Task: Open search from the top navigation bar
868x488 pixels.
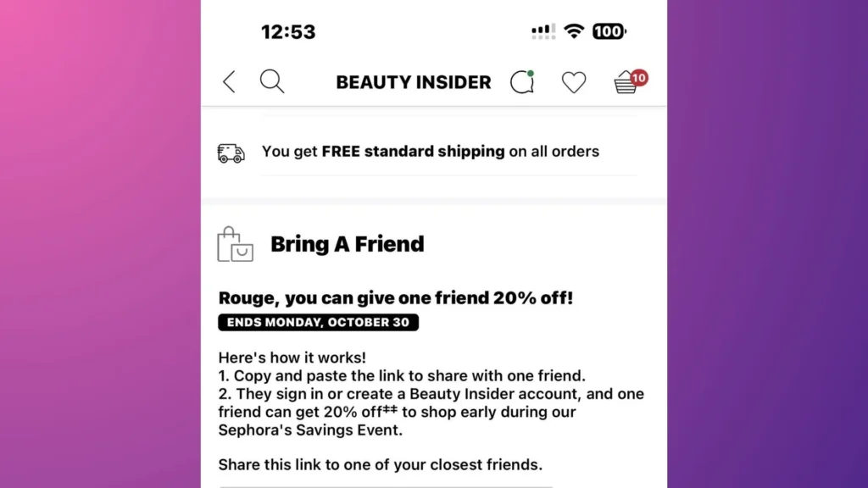Action: coord(272,81)
